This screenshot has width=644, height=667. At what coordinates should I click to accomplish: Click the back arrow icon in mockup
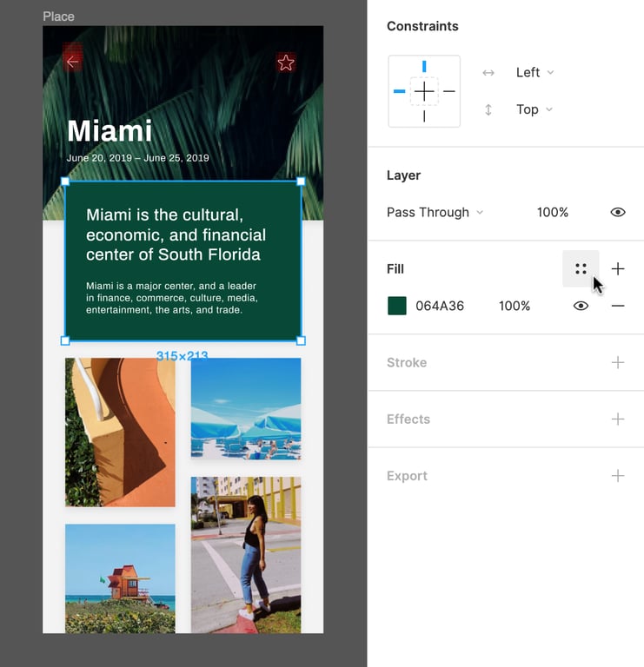pyautogui.click(x=73, y=62)
